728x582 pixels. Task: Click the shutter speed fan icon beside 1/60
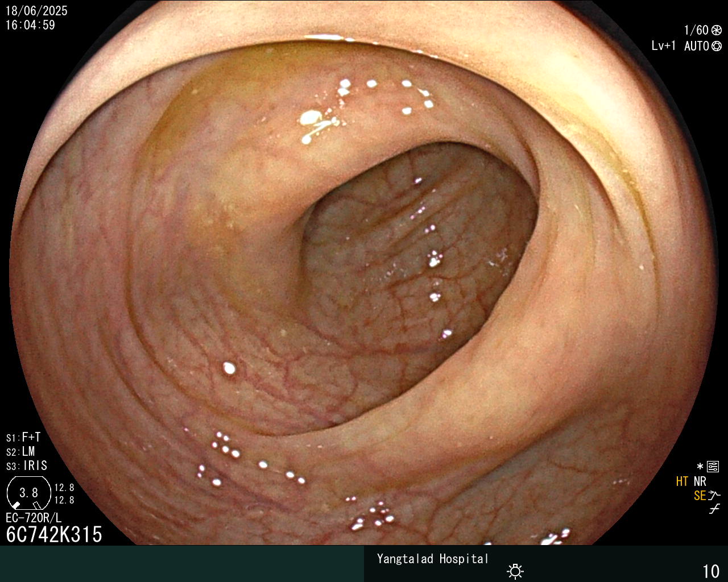(x=717, y=30)
